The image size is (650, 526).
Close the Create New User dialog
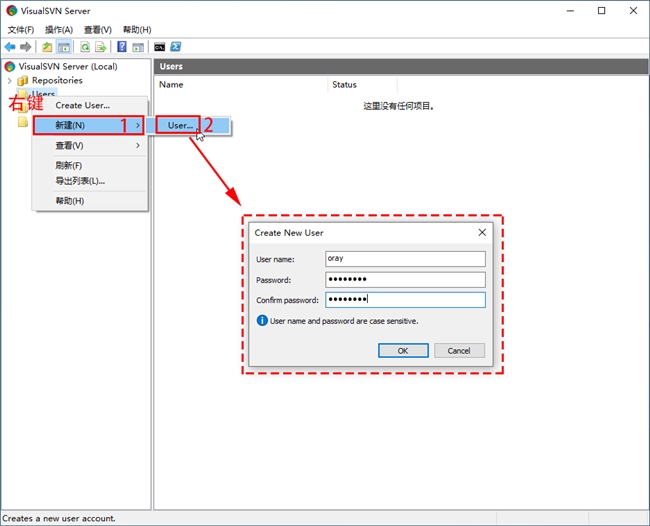coord(481,232)
